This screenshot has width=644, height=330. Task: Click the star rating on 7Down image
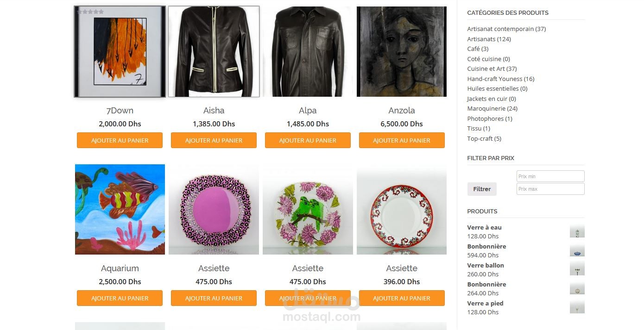90,12
